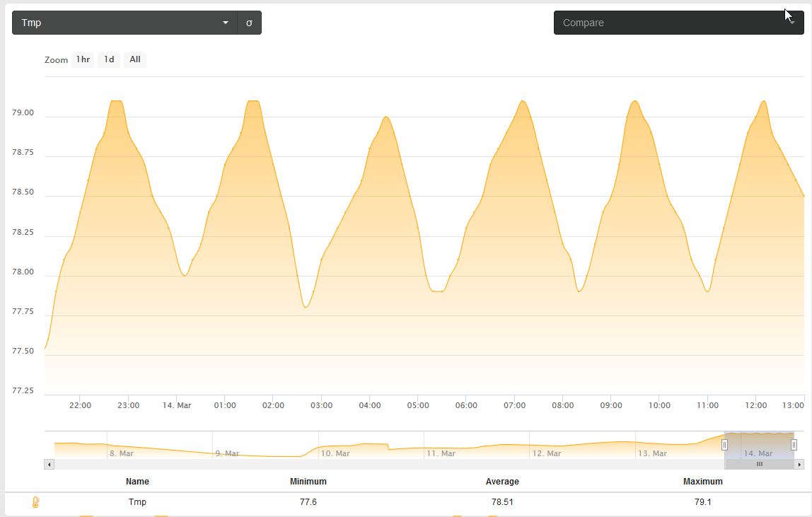Click the navigator scrollbar right arrow
The image size is (812, 517).
(x=800, y=465)
